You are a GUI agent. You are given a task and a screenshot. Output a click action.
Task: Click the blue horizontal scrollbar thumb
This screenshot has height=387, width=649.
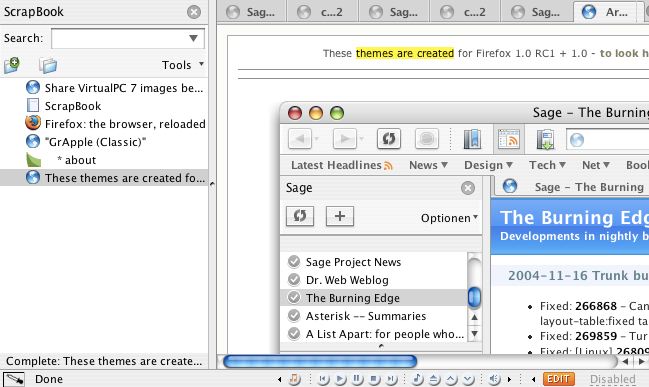pos(320,361)
